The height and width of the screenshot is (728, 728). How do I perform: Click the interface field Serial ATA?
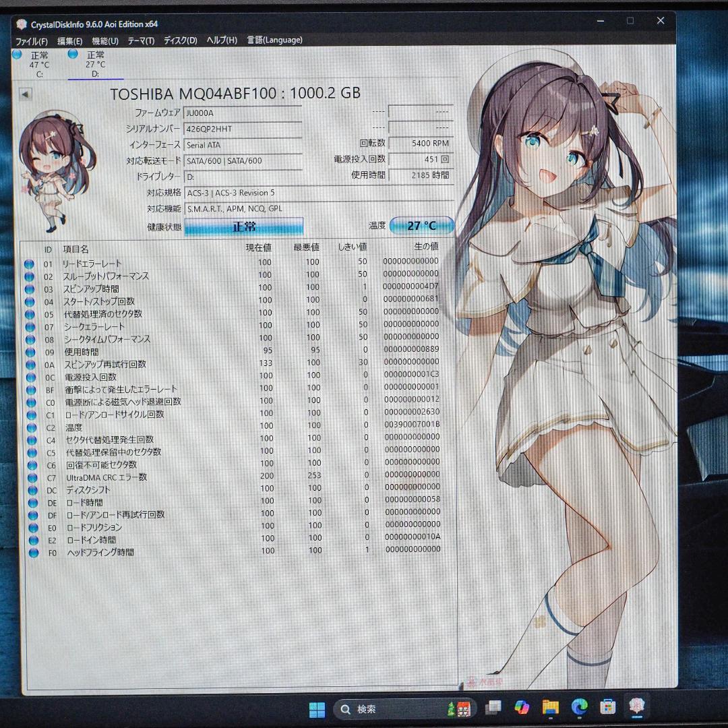click(x=243, y=145)
